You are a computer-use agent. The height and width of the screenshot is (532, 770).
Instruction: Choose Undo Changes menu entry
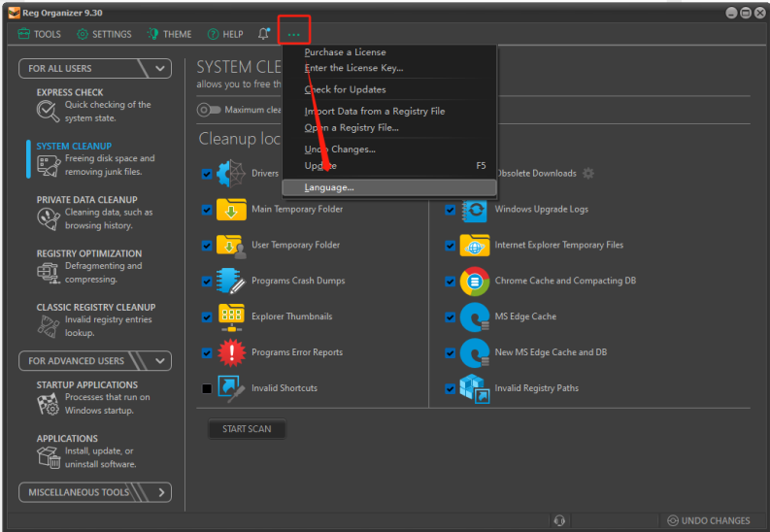click(340, 150)
